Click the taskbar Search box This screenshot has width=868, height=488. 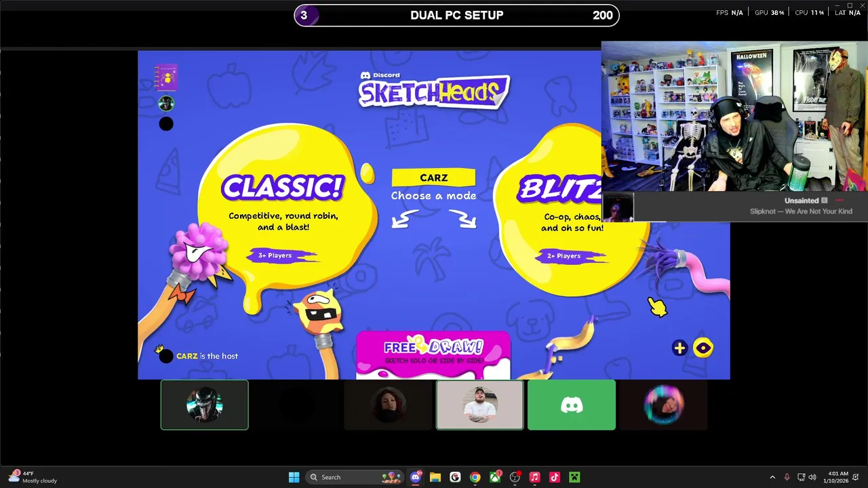(x=353, y=477)
